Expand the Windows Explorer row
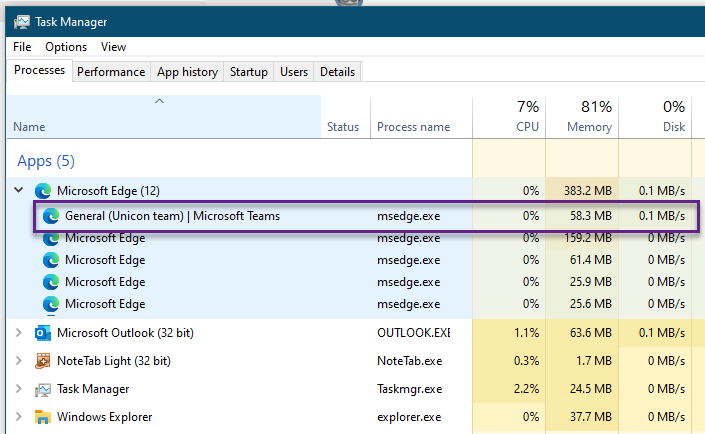Screen dimensions: 705x434 point(18,416)
